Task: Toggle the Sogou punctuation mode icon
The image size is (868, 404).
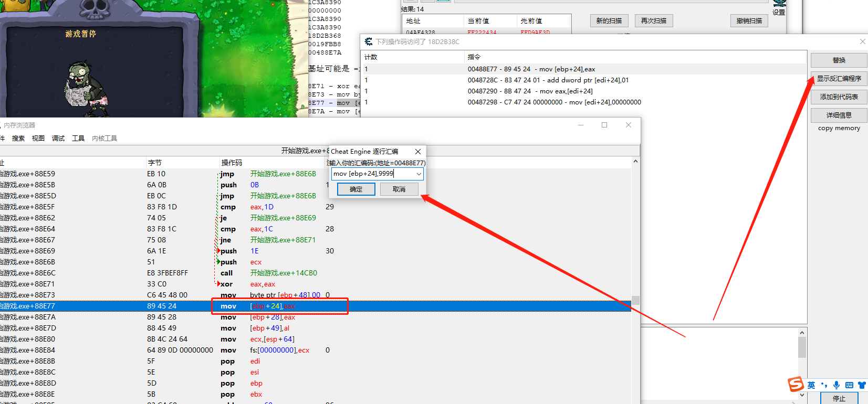Action: [824, 385]
